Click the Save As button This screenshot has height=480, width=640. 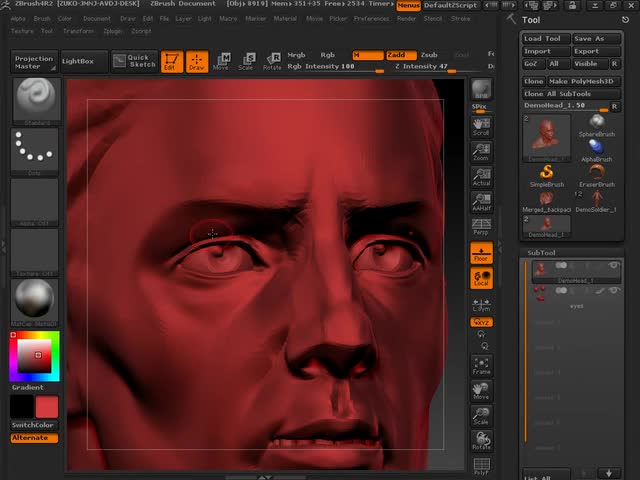point(596,38)
